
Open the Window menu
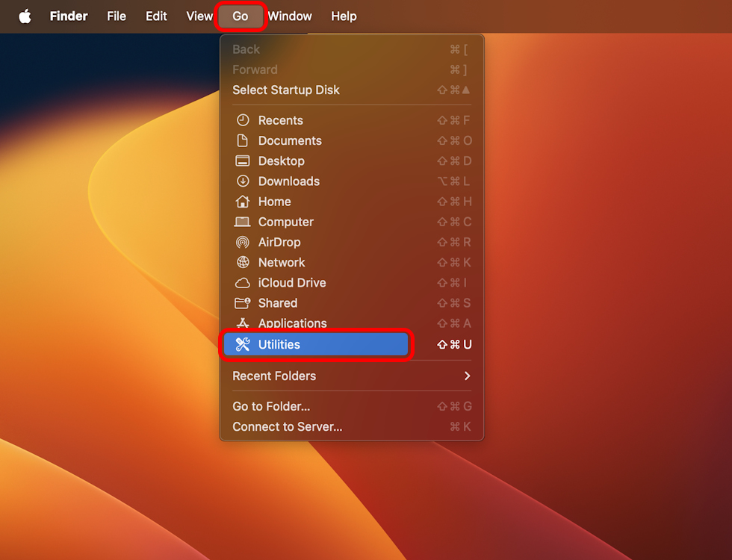coord(290,16)
